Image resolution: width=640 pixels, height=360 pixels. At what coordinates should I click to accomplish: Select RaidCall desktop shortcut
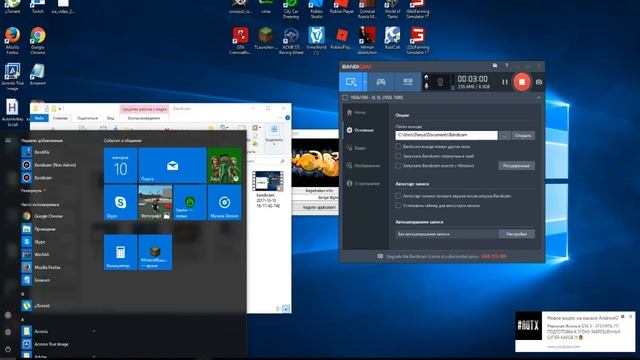pyautogui.click(x=392, y=39)
